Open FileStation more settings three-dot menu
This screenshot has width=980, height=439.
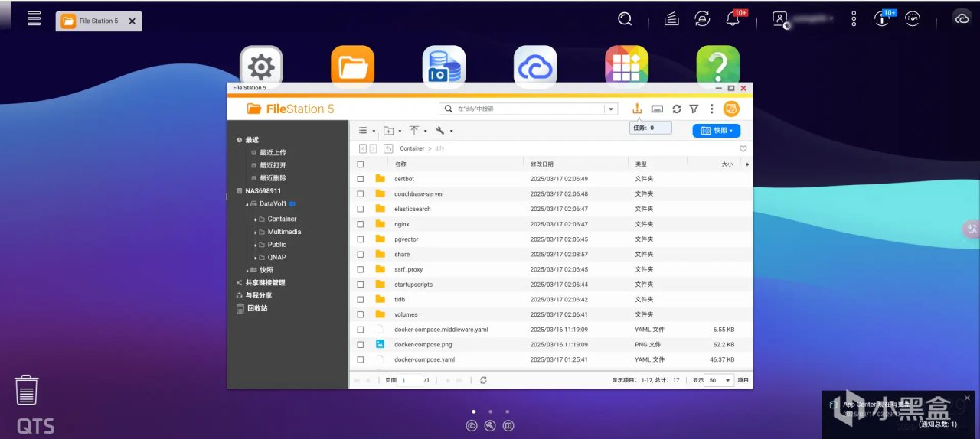[711, 109]
